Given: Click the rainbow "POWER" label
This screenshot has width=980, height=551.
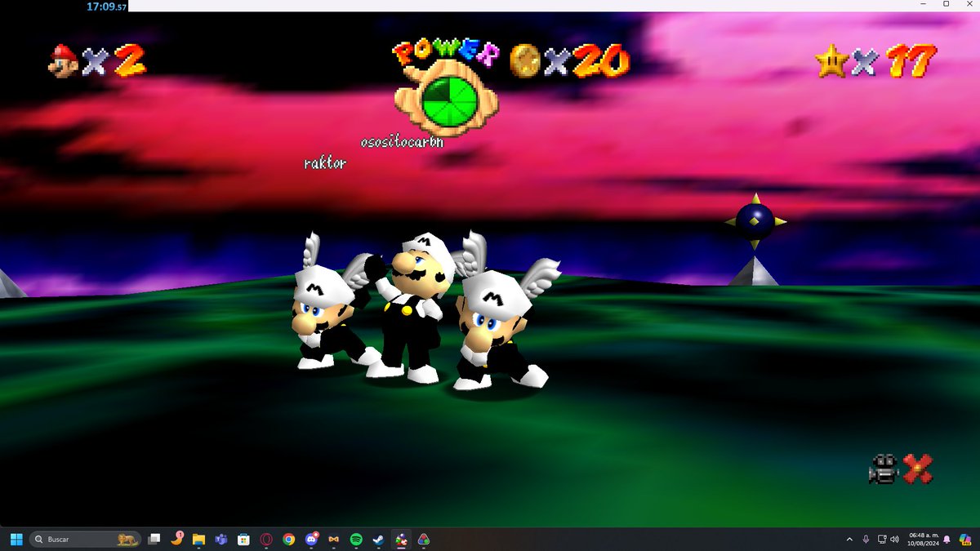Looking at the screenshot, I should pos(446,53).
